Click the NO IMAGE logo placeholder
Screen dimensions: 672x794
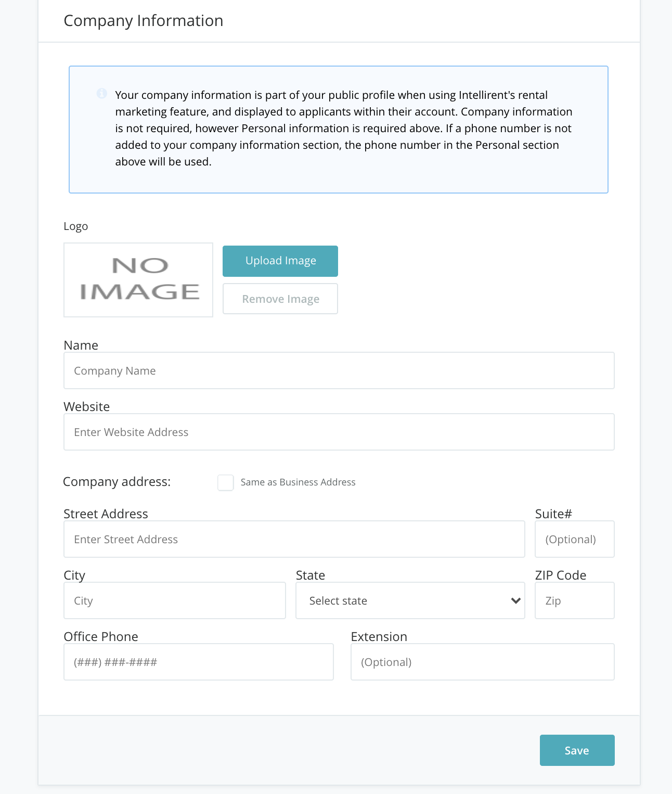point(138,280)
